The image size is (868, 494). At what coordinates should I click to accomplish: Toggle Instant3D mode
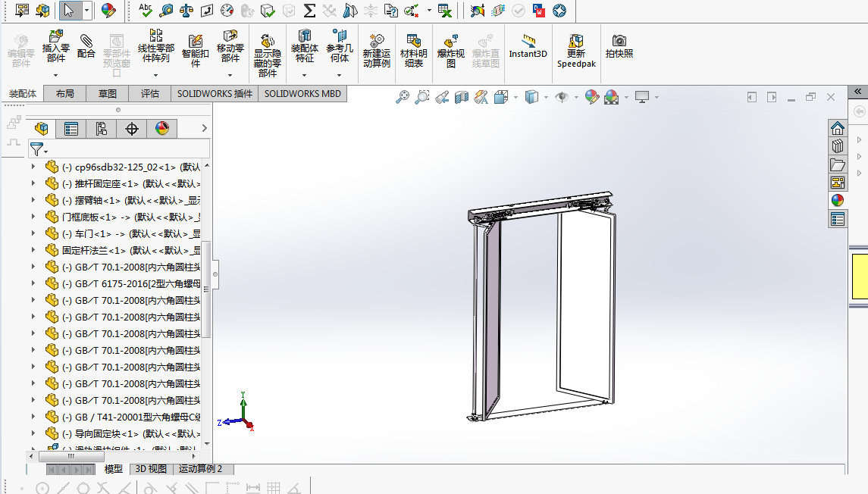528,46
